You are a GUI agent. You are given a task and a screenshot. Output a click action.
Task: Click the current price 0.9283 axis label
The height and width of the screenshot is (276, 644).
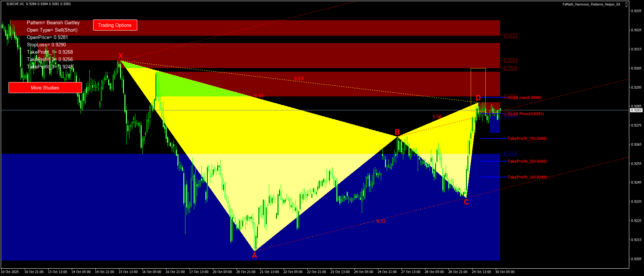tap(636, 110)
